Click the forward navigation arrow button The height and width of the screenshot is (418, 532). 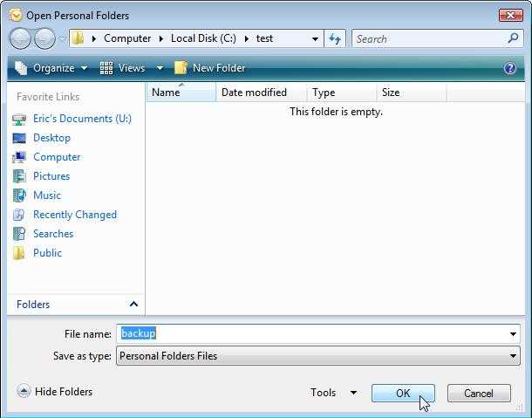44,38
